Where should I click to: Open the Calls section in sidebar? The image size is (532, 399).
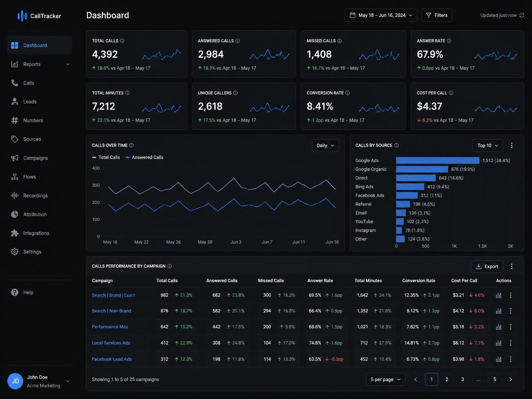click(39, 83)
